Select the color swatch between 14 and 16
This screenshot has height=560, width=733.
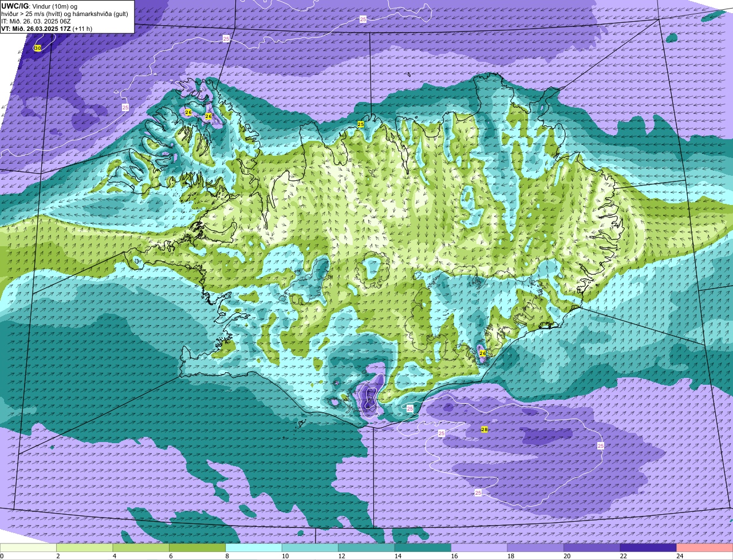pyautogui.click(x=423, y=548)
